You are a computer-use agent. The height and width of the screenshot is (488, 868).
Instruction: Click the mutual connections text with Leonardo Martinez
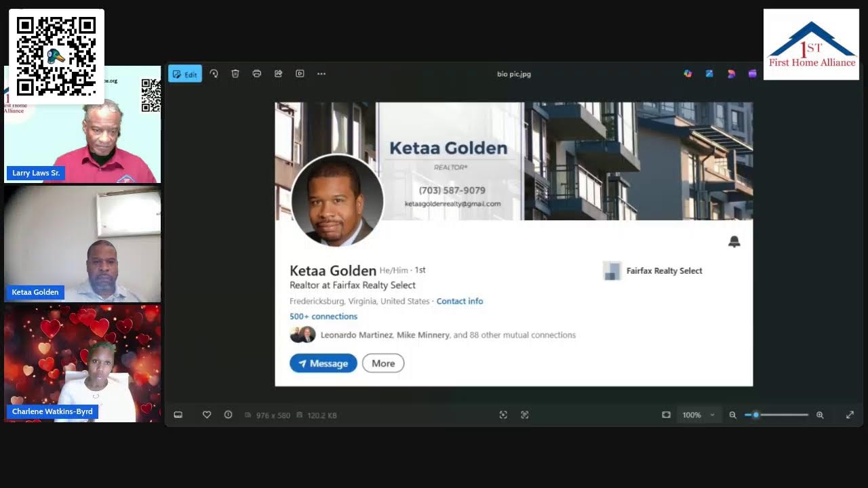point(448,335)
